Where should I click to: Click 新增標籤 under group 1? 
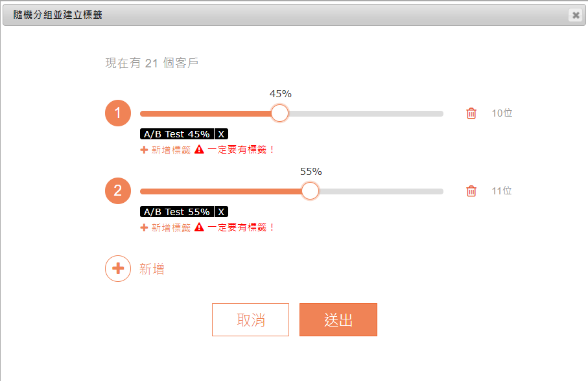point(166,150)
